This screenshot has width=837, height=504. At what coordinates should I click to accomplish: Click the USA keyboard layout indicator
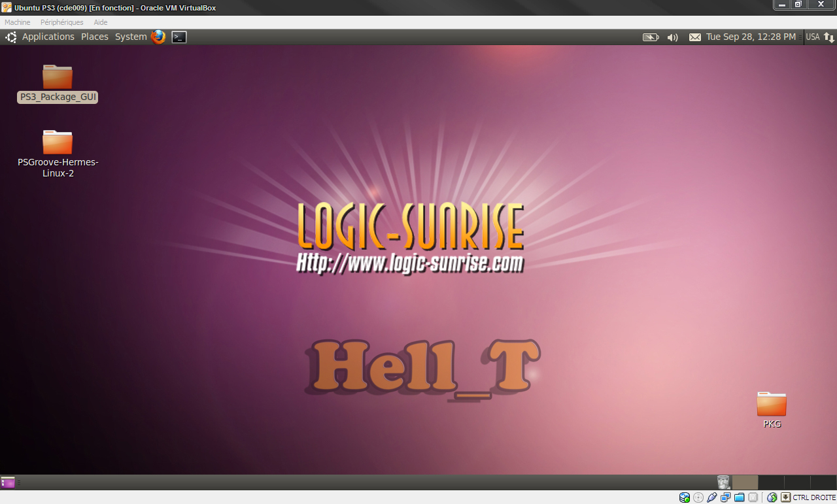[x=813, y=37]
